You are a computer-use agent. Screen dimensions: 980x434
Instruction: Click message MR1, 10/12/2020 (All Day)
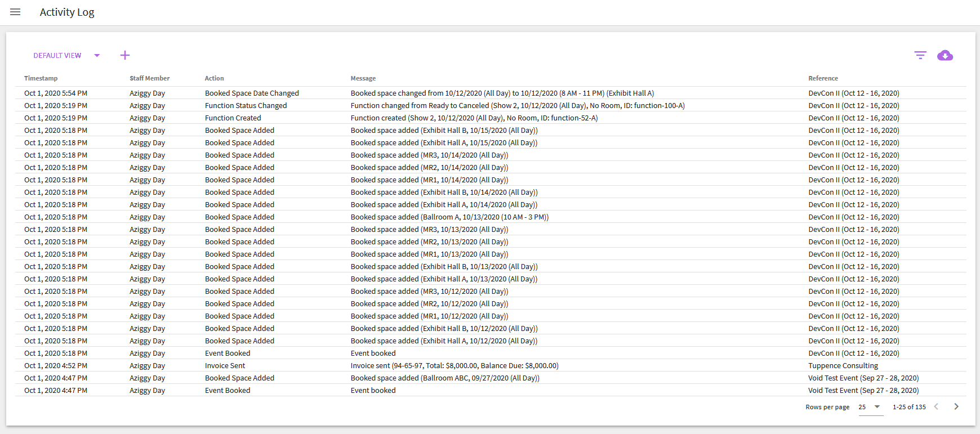pyautogui.click(x=429, y=316)
